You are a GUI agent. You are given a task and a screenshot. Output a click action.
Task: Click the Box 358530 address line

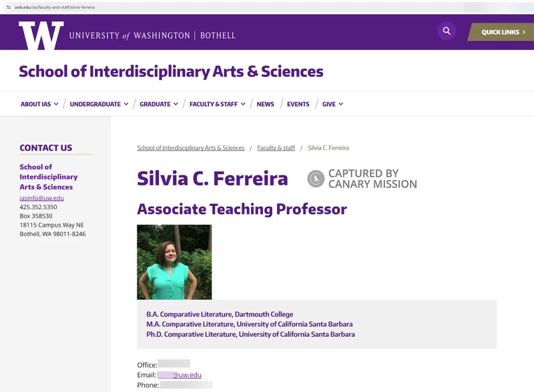36,216
